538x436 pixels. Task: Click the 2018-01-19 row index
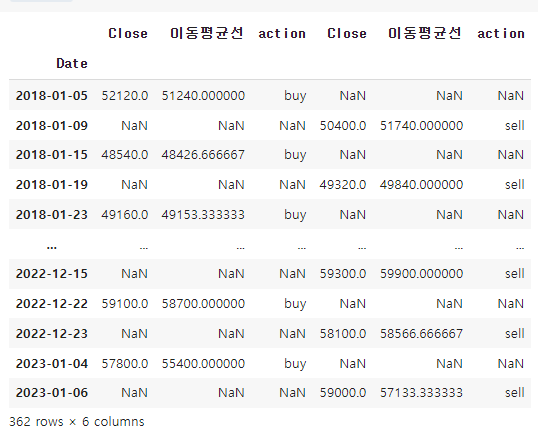pyautogui.click(x=52, y=185)
